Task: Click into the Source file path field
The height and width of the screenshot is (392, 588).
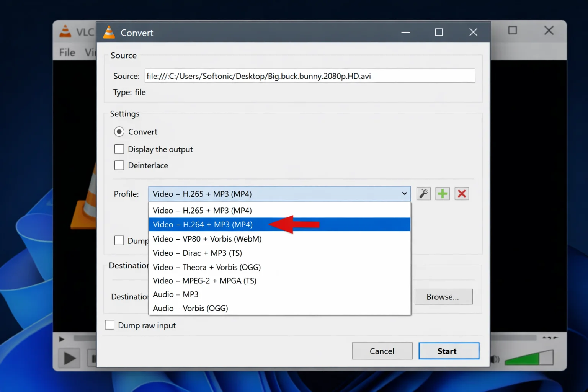Action: (x=310, y=76)
